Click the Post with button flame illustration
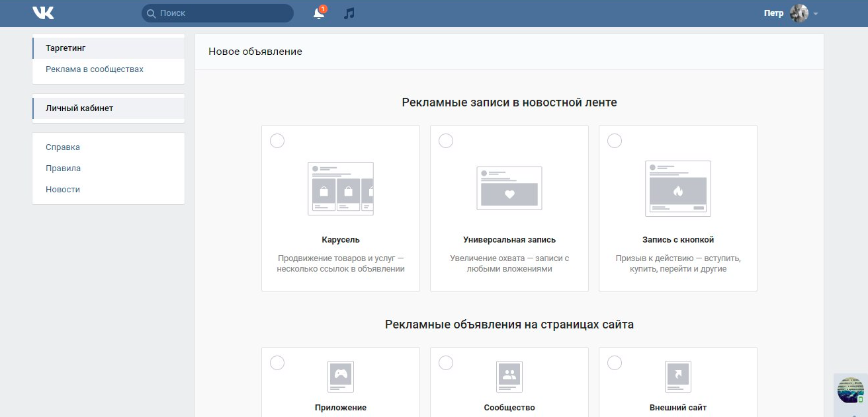868x417 pixels. click(678, 188)
